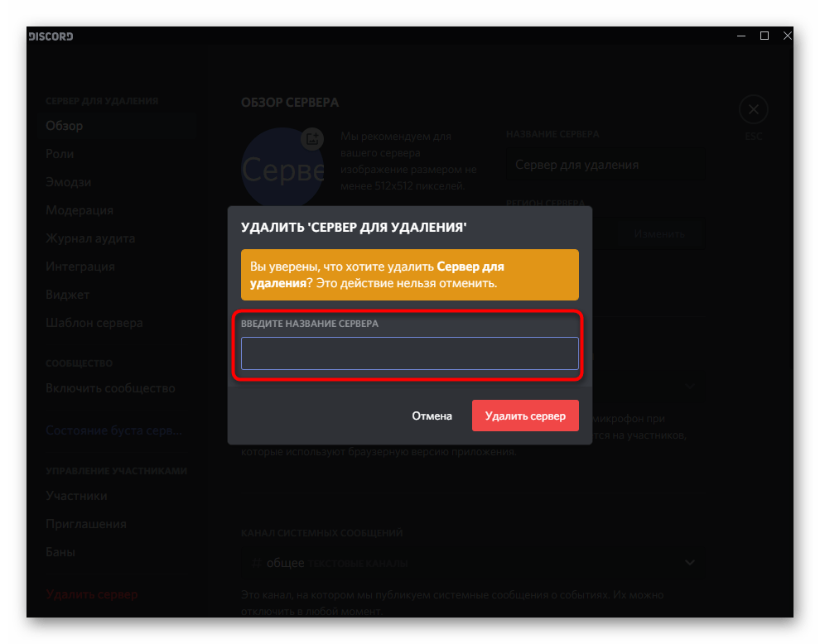820x644 pixels.
Task: Click the КАНАЛ СИСТЕМНЫХ СООБЩЕНИЙ label
Action: point(321,533)
